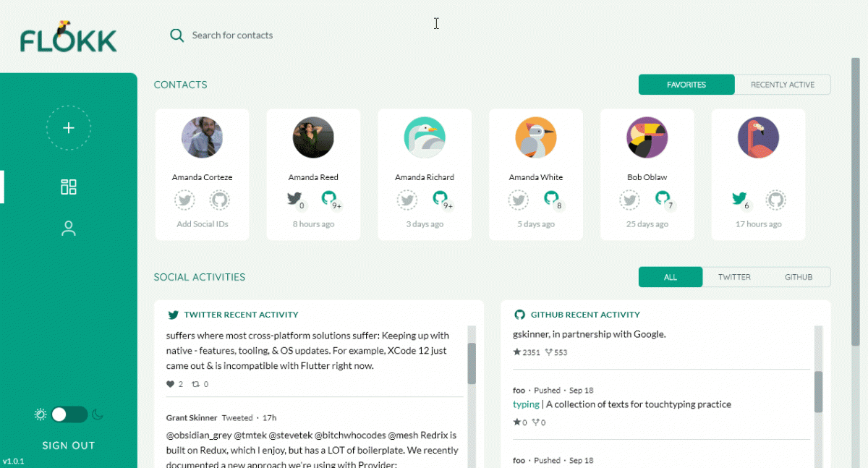Click Amanda Reed's Twitter icon

(x=295, y=199)
